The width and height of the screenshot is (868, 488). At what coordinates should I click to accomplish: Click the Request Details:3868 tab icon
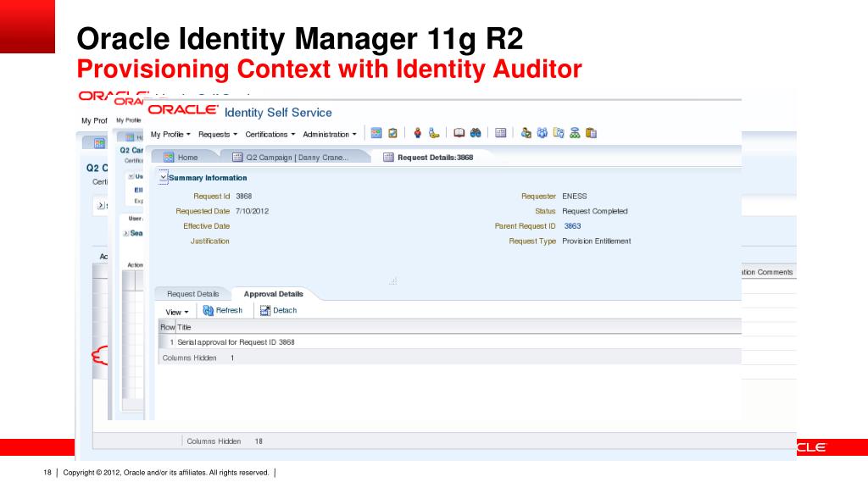(388, 157)
